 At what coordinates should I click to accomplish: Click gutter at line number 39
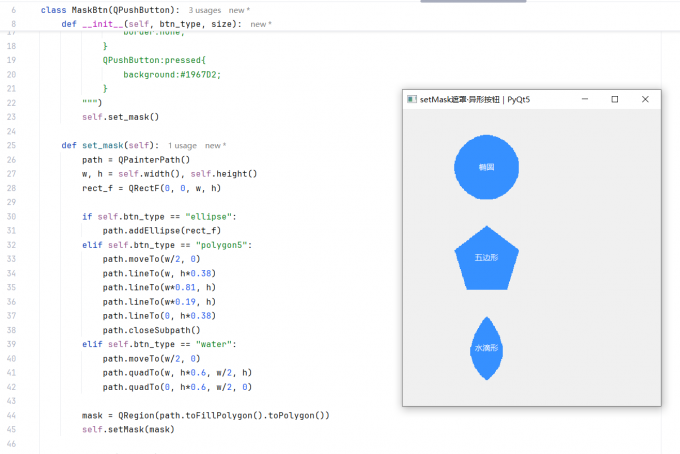point(12,344)
